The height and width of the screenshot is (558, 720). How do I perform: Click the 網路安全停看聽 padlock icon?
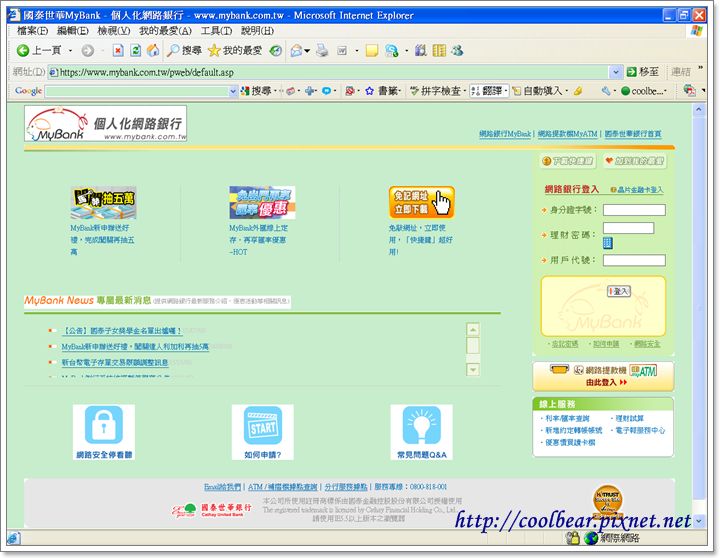pos(104,425)
